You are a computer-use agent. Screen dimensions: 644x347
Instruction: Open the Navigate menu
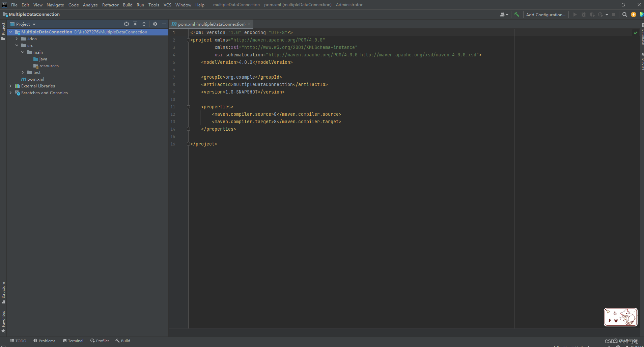(55, 5)
